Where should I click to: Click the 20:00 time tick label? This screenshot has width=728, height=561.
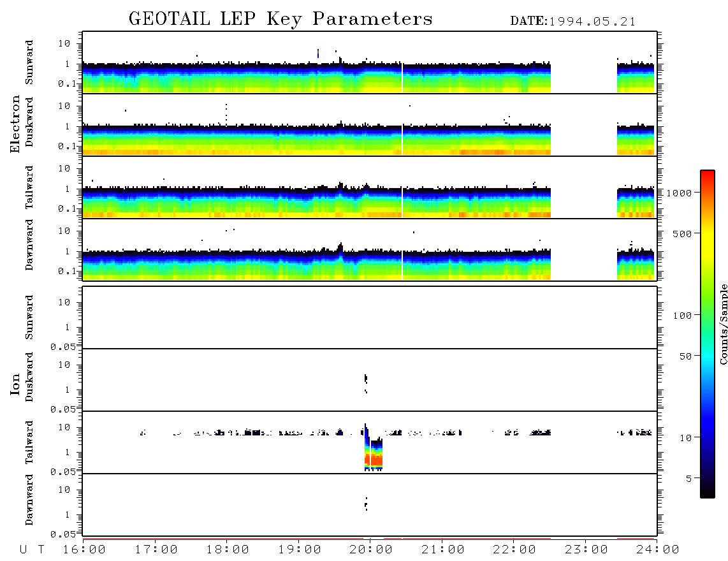(x=371, y=550)
